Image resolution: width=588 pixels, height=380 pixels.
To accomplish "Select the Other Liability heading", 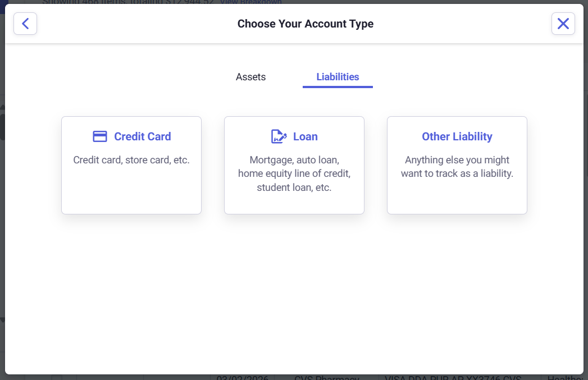I will (457, 136).
